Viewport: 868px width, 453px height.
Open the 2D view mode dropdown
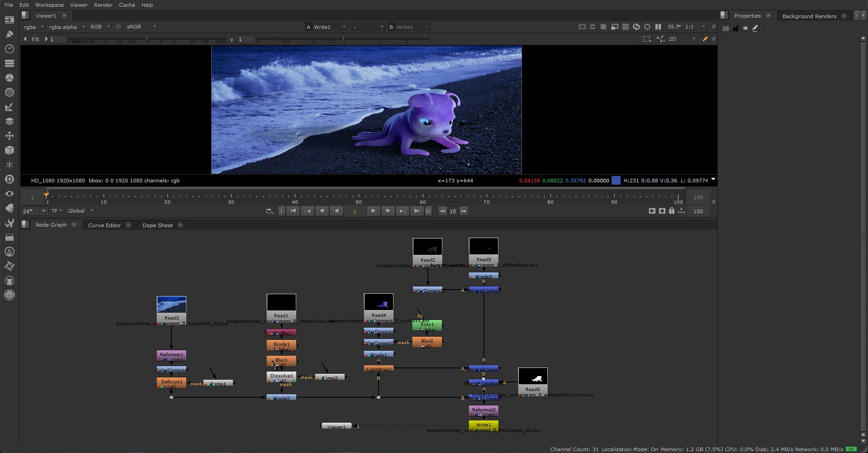point(682,39)
